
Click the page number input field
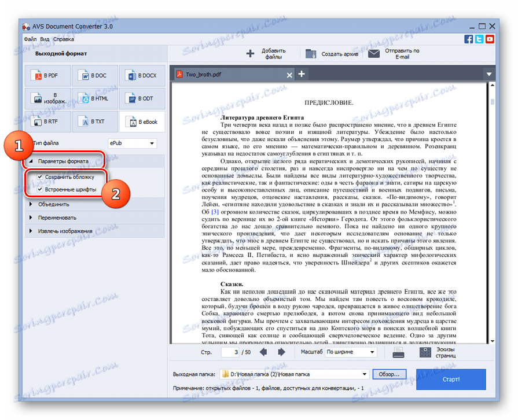pos(230,352)
